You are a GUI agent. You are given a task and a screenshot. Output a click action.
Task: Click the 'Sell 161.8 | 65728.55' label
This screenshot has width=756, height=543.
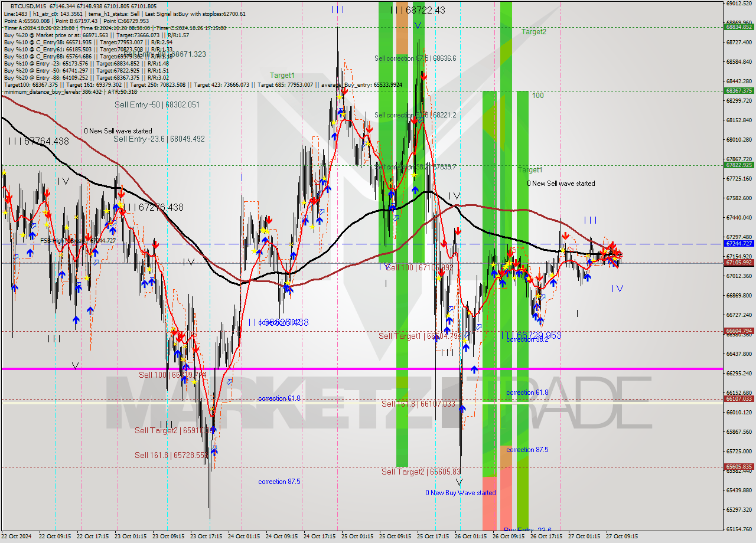click(x=172, y=455)
